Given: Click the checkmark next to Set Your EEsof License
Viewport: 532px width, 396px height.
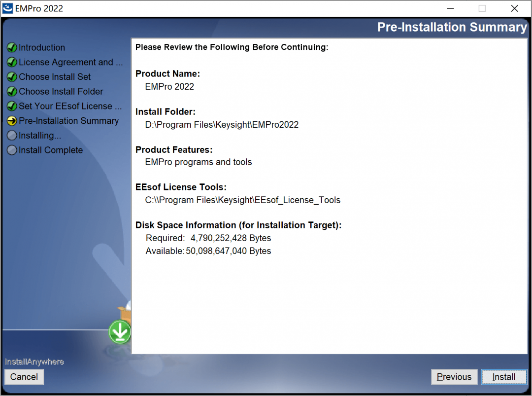Looking at the screenshot, I should coord(12,107).
